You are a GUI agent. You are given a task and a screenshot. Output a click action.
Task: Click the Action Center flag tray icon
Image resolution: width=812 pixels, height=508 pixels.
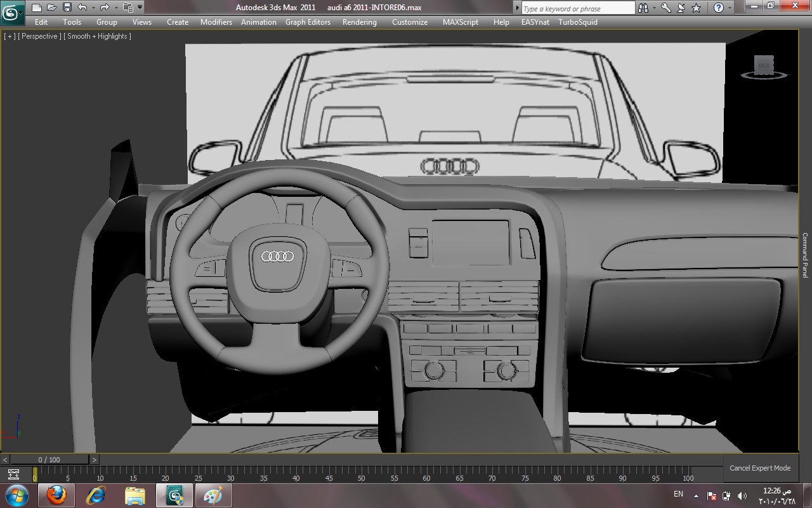(x=712, y=495)
